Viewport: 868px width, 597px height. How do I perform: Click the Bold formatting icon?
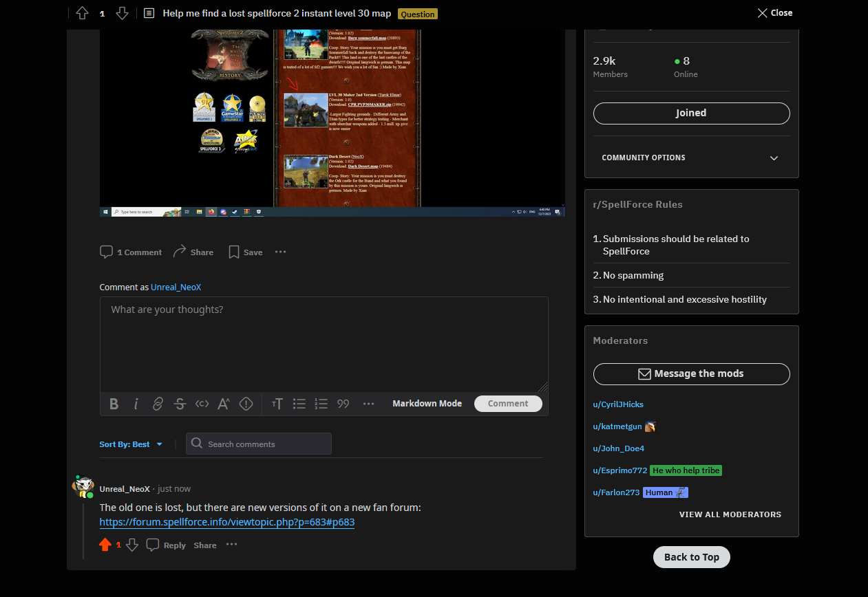point(114,404)
